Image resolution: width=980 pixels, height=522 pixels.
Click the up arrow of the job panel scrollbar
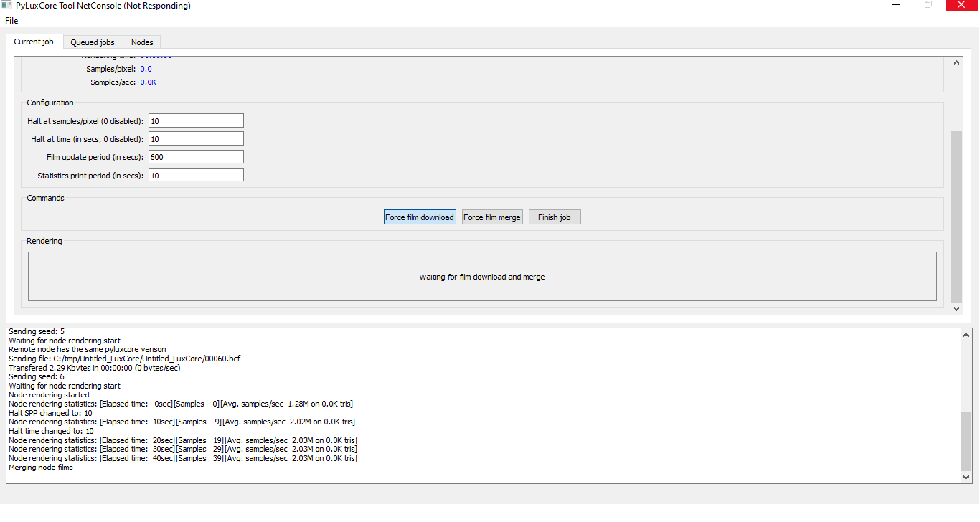click(x=956, y=62)
